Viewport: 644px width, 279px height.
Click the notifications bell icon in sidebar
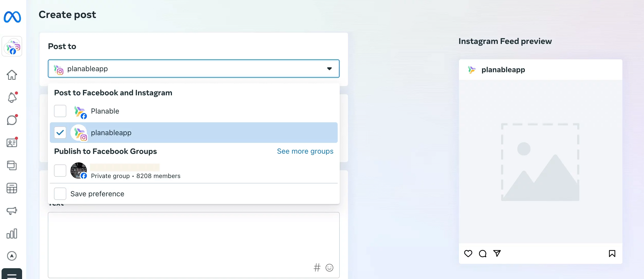[12, 98]
